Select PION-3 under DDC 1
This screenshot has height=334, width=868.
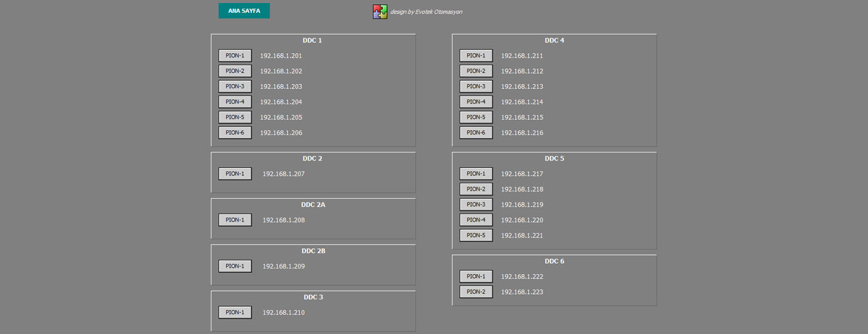click(x=235, y=86)
